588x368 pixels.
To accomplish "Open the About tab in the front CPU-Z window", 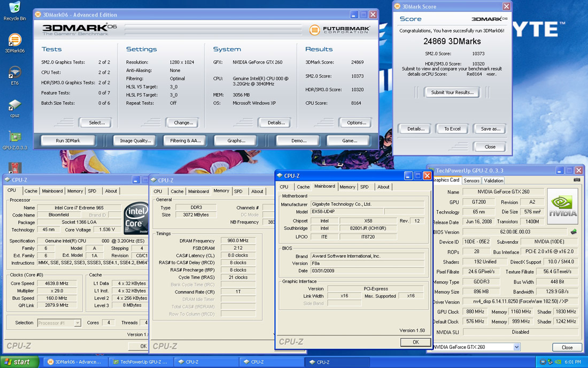I will (x=383, y=187).
